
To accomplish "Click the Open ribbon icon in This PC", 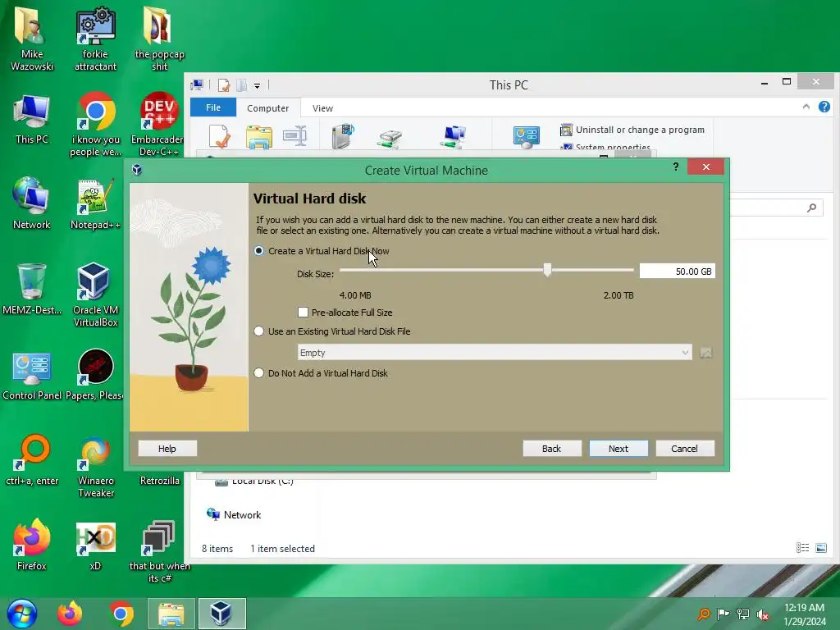I will (x=259, y=136).
